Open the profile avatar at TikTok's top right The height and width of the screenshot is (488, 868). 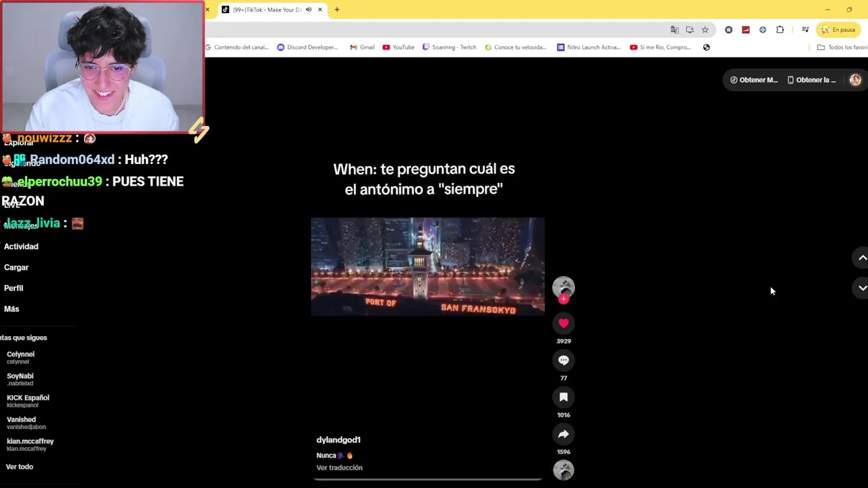(855, 80)
